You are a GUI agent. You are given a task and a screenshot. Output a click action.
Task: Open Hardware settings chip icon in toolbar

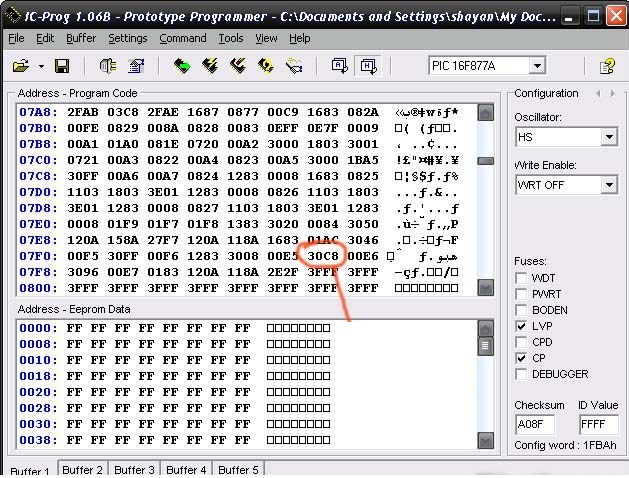coord(108,66)
